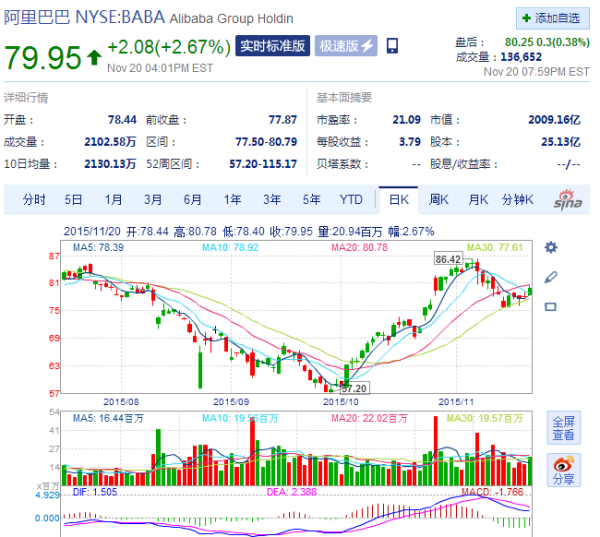This screenshot has width=600, height=537.
Task: Click the 详细行情 section heading
Action: point(26,98)
